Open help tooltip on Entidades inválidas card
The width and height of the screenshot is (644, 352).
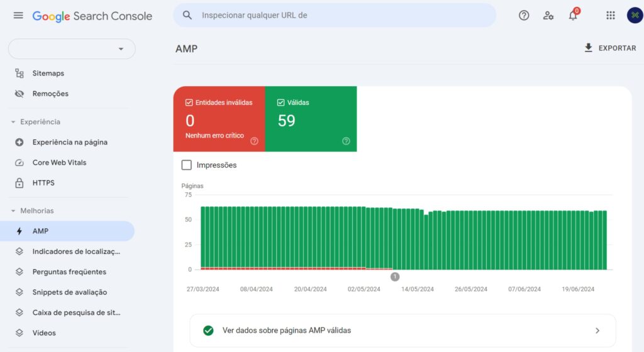pos(254,141)
